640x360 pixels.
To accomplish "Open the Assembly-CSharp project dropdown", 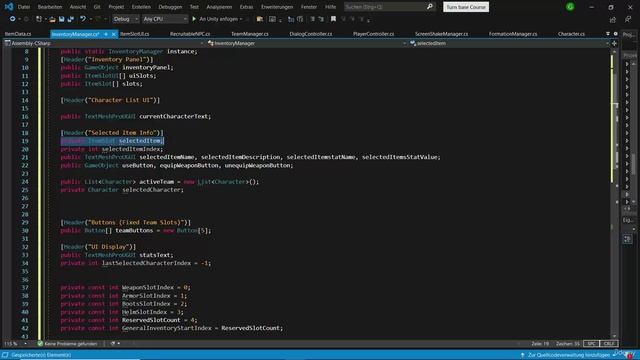I will tap(104, 43).
